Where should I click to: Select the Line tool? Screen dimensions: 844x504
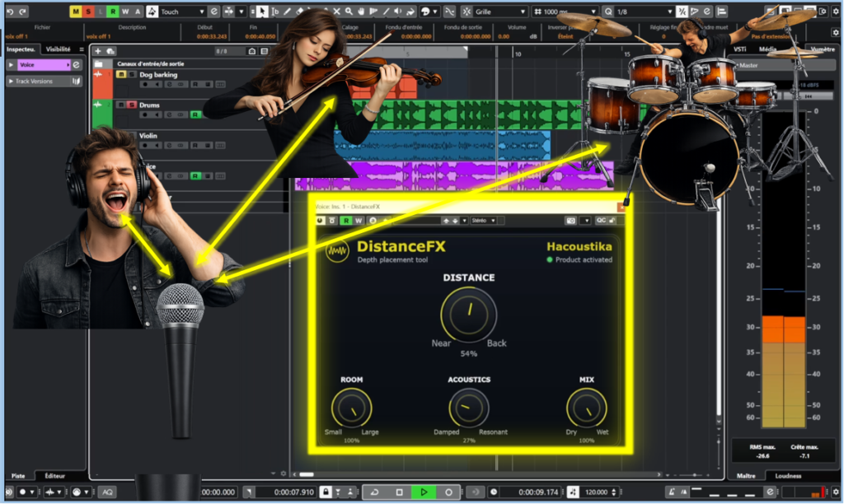pyautogui.click(x=386, y=12)
